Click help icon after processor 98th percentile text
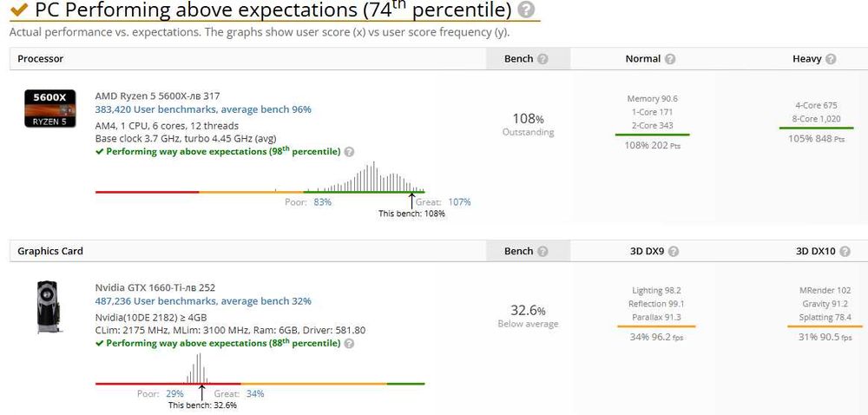The height and width of the screenshot is (415, 868). click(x=349, y=151)
